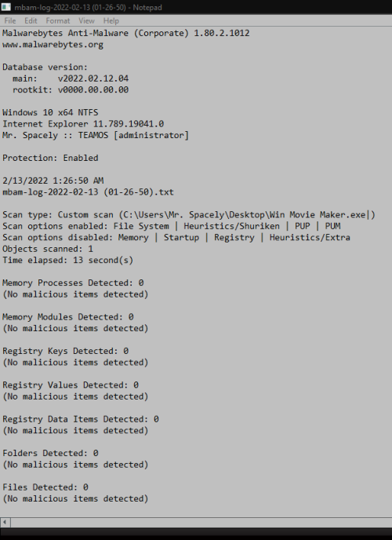The width and height of the screenshot is (392, 540).
Task: Click the horizontal scrollbar left arrow
Action: coord(5,522)
